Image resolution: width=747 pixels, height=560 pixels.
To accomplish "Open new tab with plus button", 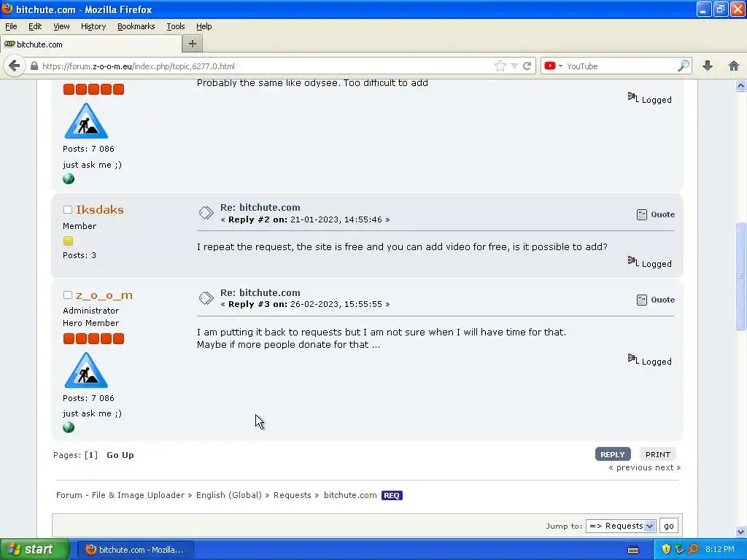I will coord(193,44).
